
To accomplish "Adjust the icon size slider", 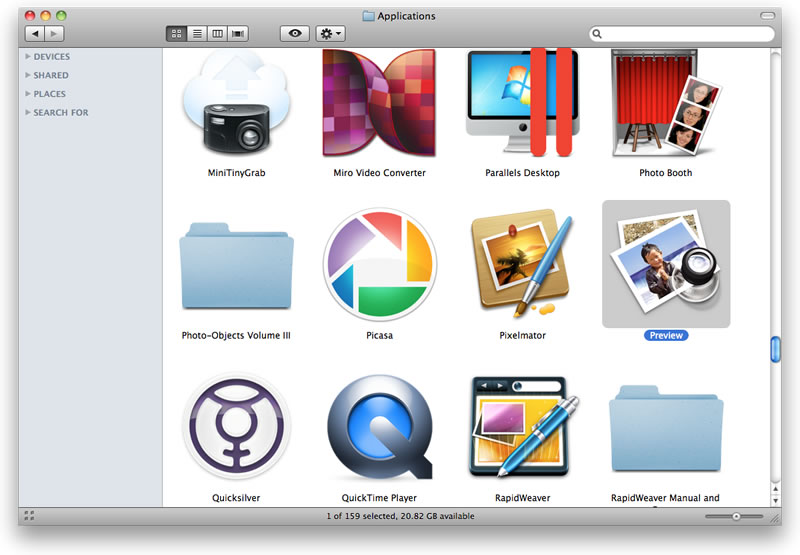I will coord(736,516).
